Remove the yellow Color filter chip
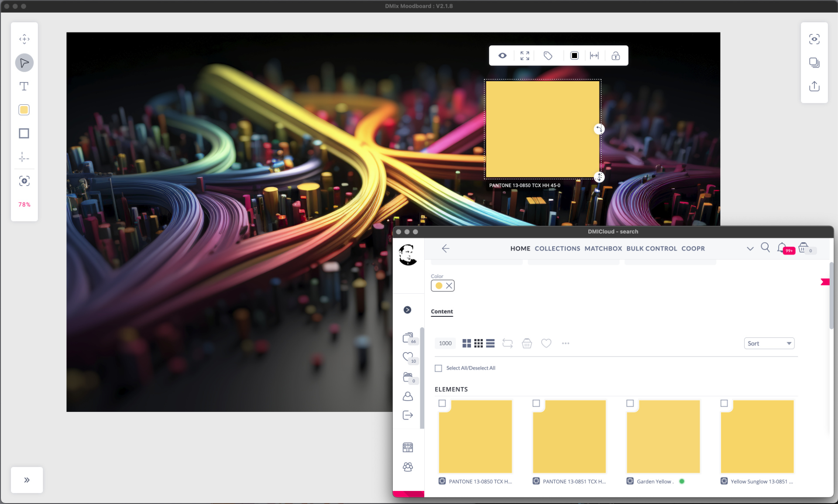 pyautogui.click(x=449, y=286)
